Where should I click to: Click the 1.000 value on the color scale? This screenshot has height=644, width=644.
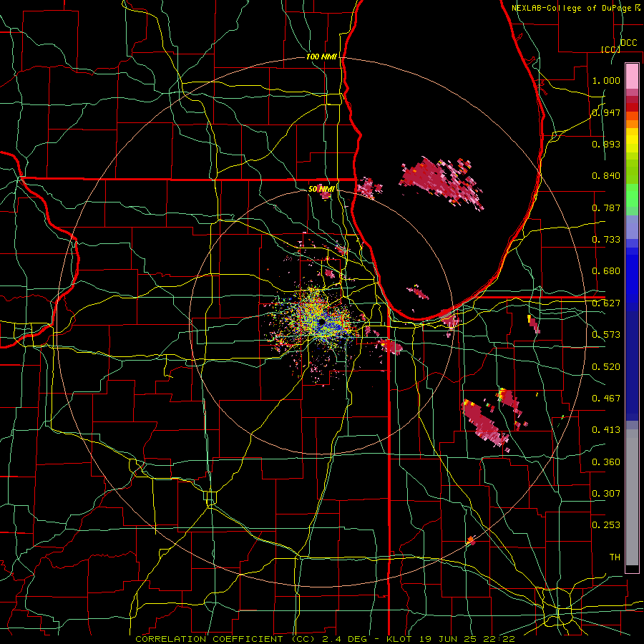(606, 80)
